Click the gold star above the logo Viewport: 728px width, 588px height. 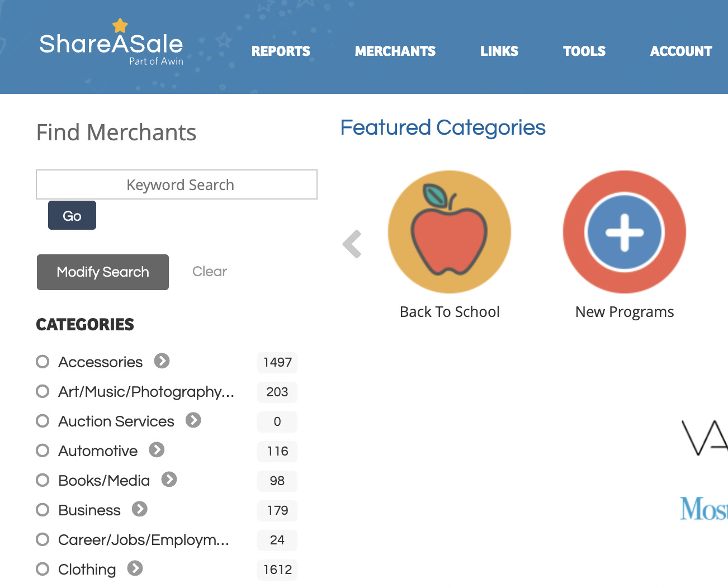[120, 24]
